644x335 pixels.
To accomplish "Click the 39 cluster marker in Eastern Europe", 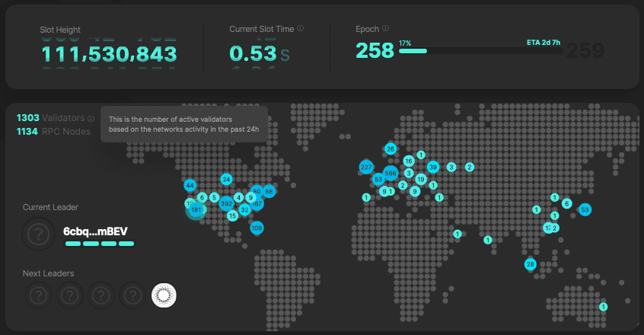I will pyautogui.click(x=433, y=167).
